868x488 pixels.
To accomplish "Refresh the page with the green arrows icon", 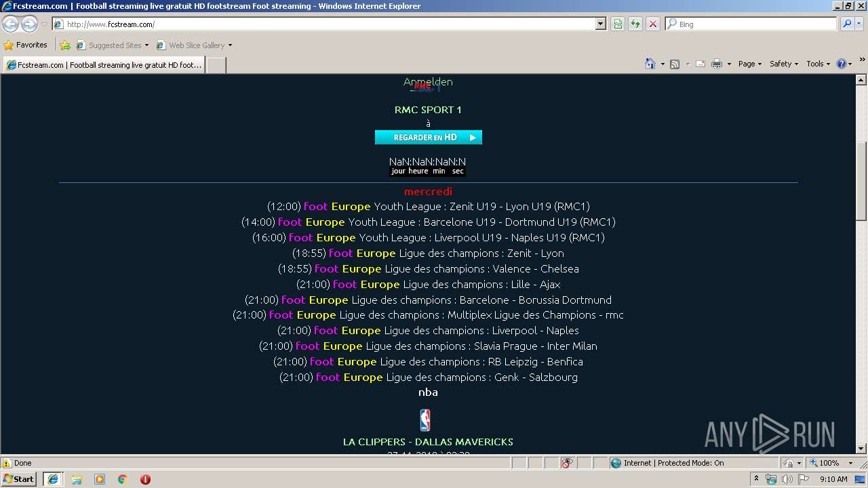I will (x=635, y=24).
